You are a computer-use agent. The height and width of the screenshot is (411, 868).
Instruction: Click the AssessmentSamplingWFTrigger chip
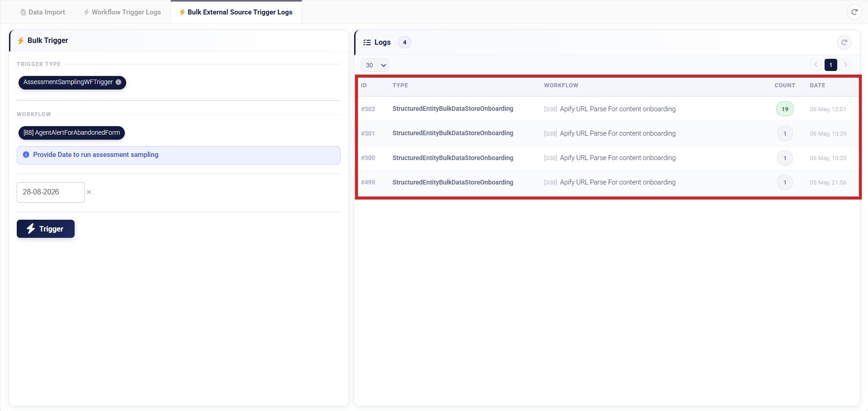click(x=72, y=82)
